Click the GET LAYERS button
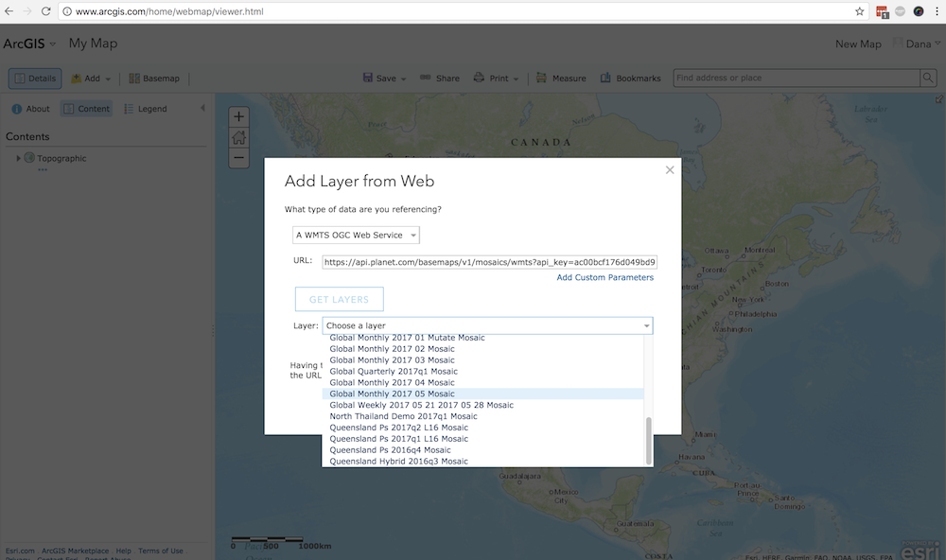 tap(339, 299)
